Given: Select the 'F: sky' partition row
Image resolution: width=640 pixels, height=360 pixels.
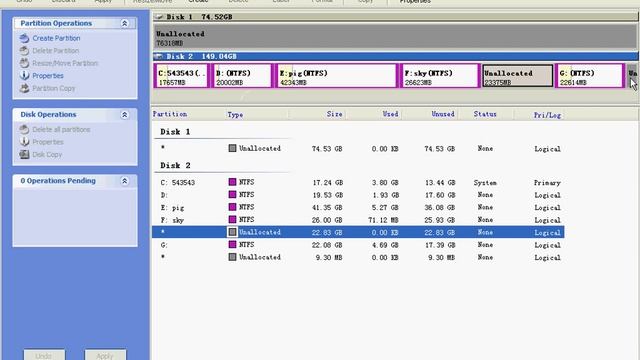Looking at the screenshot, I should 358,220.
